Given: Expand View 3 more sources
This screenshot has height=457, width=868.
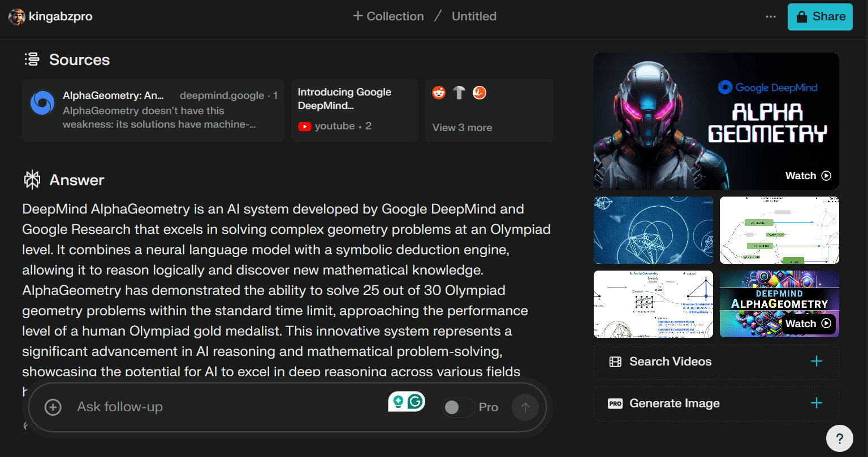Looking at the screenshot, I should 462,128.
